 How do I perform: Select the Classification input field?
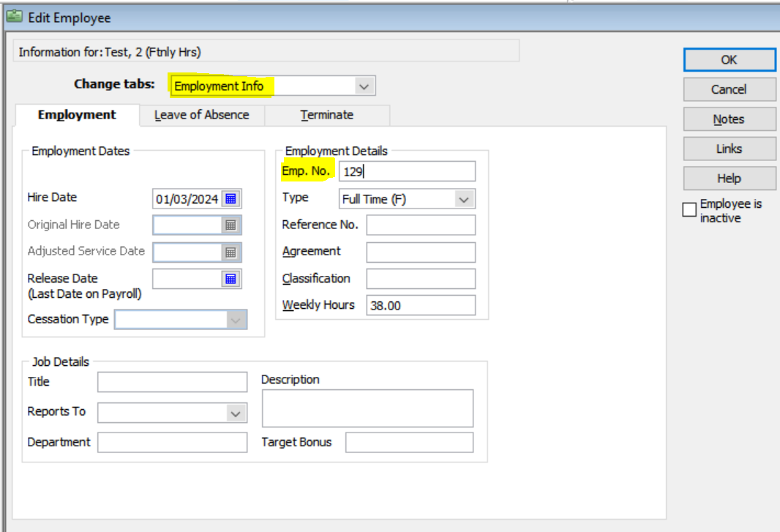coord(421,279)
